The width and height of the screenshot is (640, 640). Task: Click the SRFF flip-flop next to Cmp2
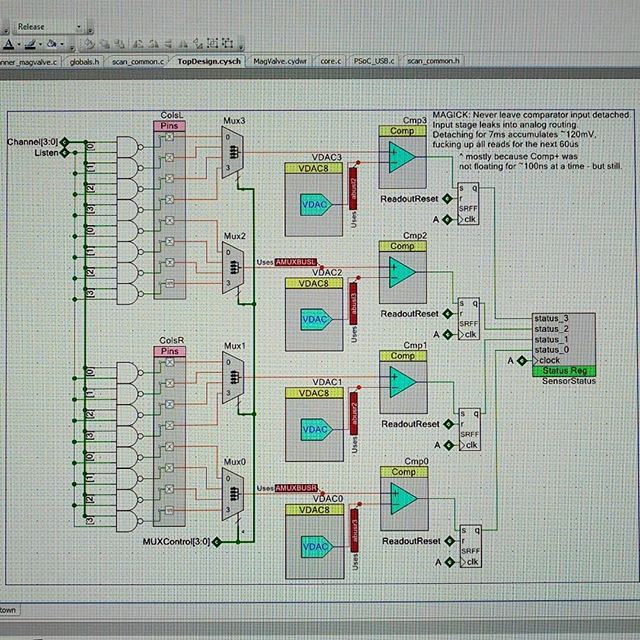468,319
